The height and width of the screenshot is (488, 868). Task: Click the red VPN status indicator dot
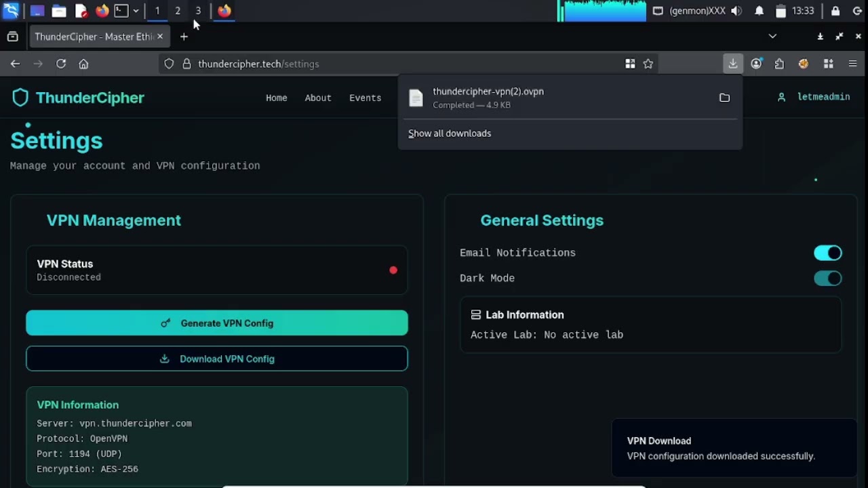coord(393,270)
